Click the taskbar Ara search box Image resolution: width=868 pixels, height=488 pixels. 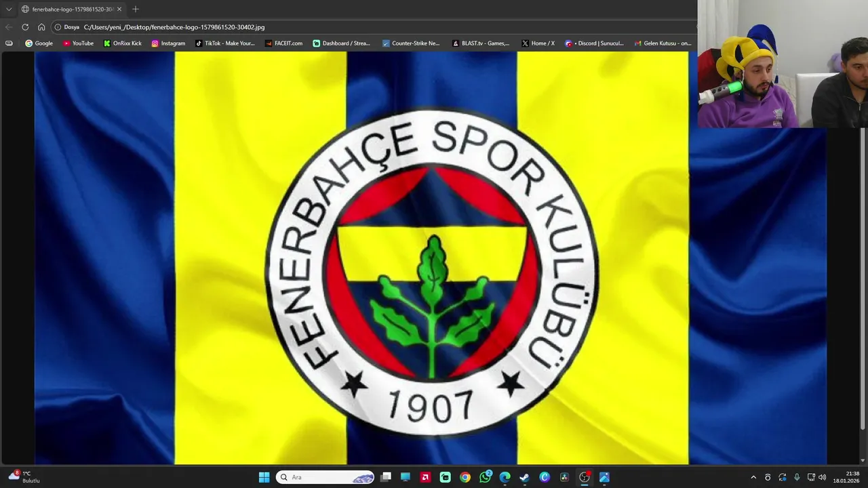tap(325, 477)
